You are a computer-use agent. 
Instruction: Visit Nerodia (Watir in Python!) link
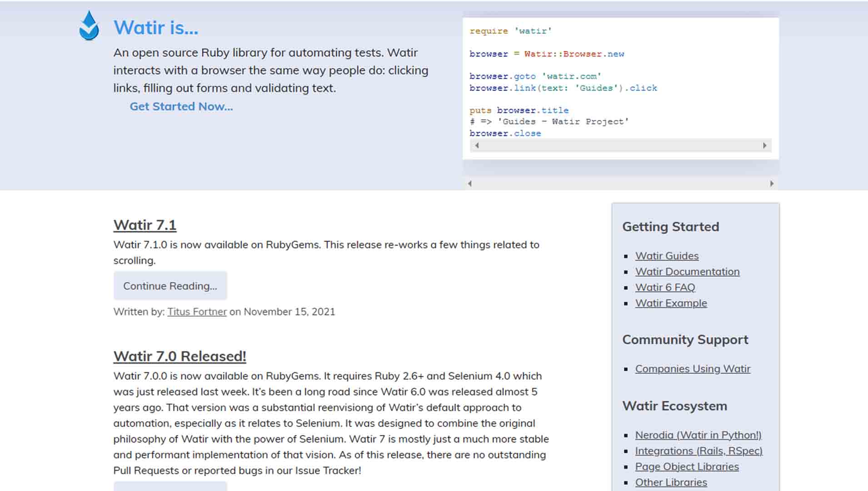698,435
